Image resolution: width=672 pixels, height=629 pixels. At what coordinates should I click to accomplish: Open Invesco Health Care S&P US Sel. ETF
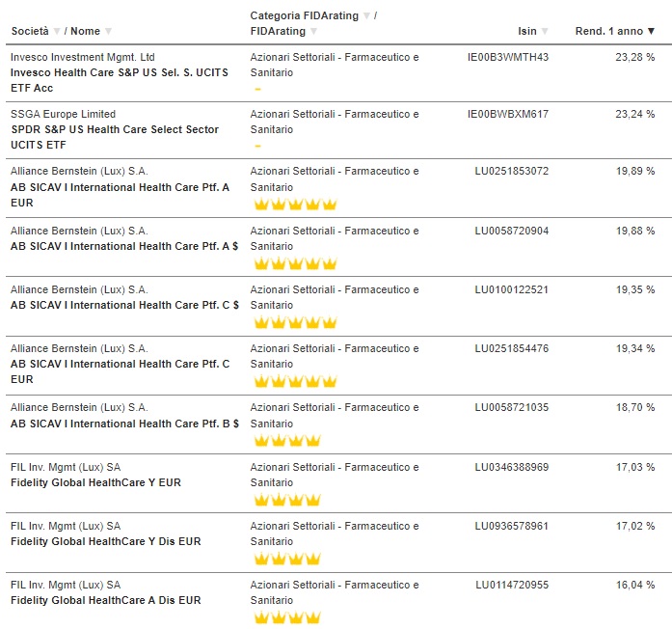coord(120,80)
